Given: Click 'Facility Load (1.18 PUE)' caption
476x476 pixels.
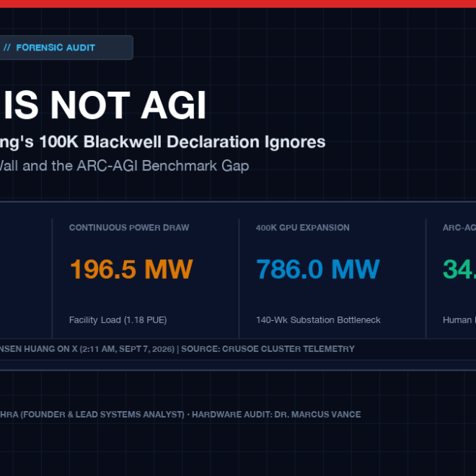Looking at the screenshot, I should click(x=118, y=320).
